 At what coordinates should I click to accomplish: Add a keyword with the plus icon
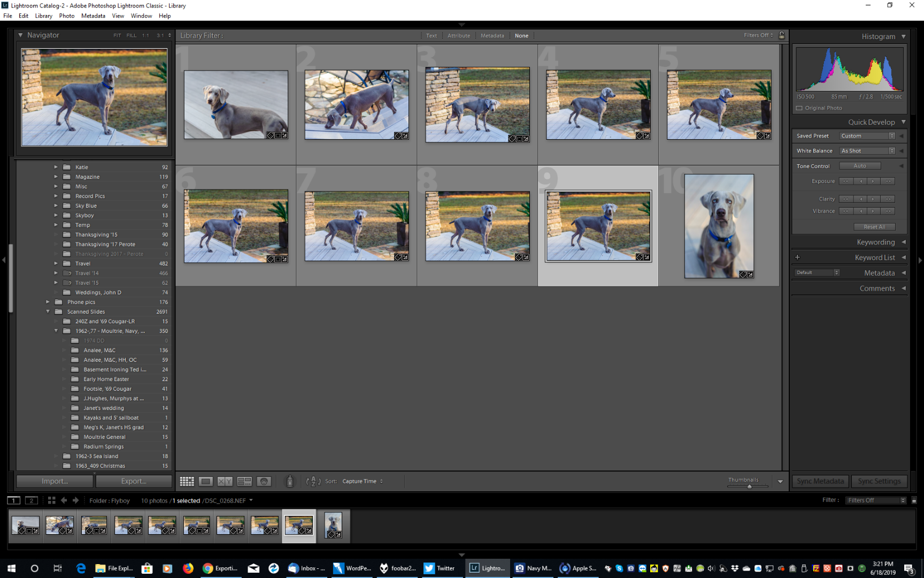pyautogui.click(x=797, y=257)
